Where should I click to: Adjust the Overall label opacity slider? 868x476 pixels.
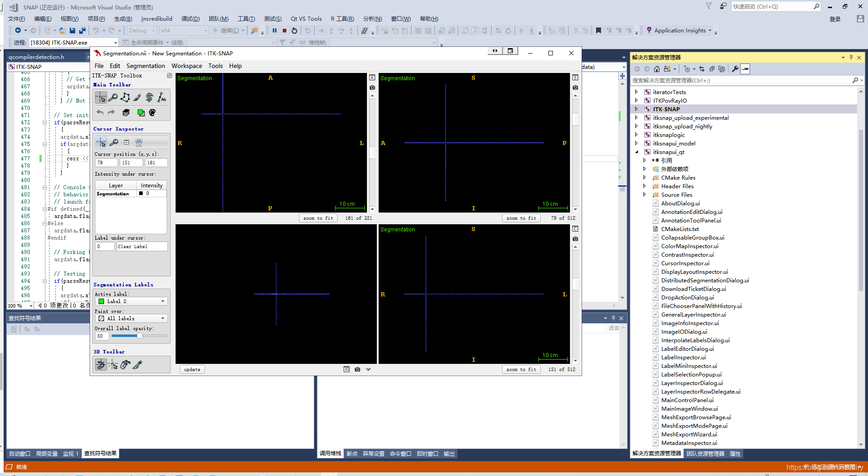click(140, 335)
